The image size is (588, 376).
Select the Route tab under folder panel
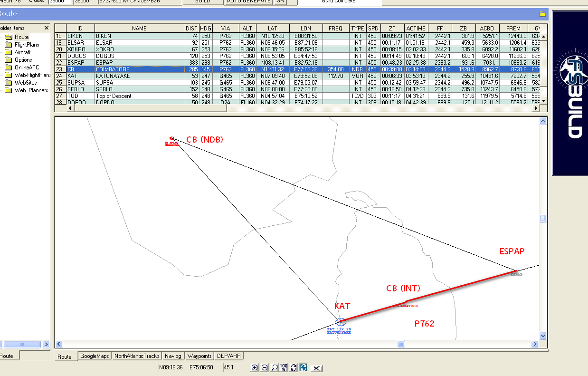9,356
